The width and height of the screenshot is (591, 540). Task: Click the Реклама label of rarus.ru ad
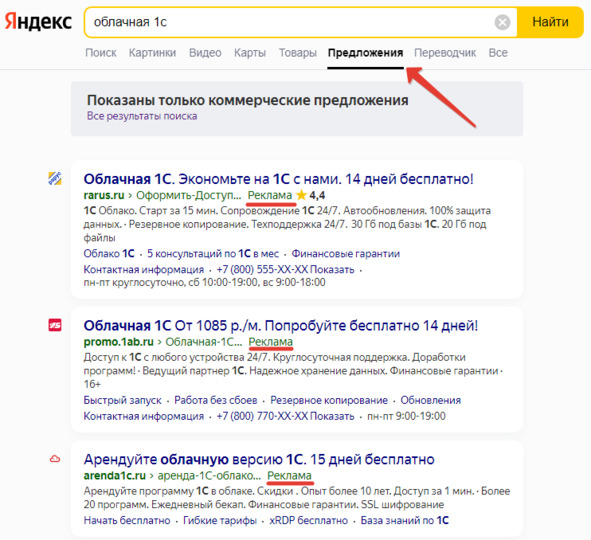270,195
